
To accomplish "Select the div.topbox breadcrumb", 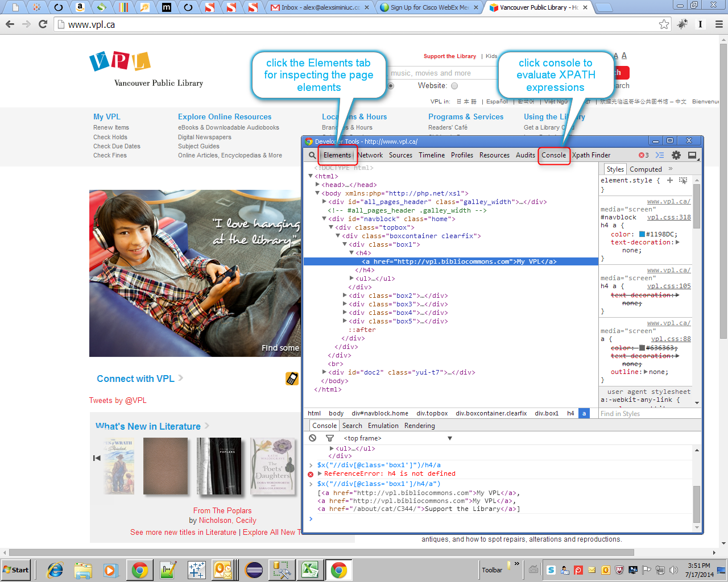I will [432, 413].
